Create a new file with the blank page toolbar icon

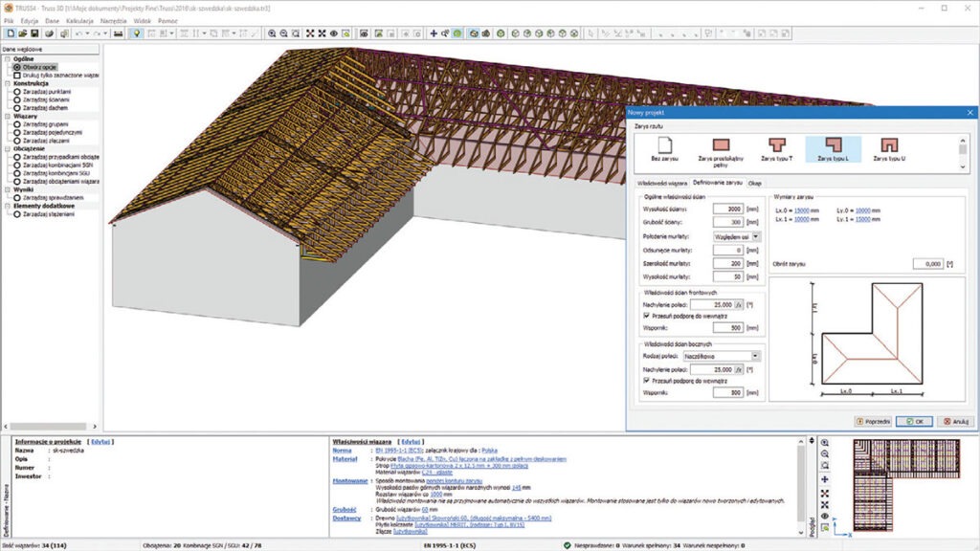[x=10, y=33]
